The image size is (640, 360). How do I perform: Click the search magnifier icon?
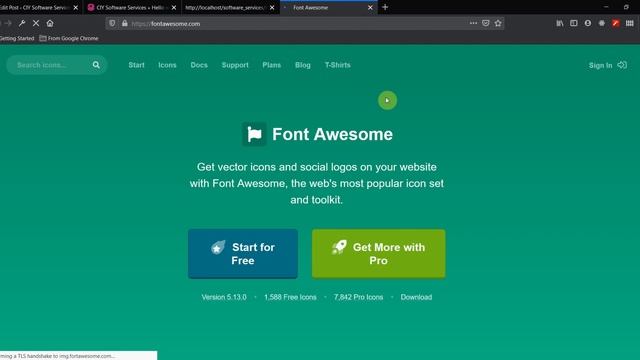tap(96, 65)
